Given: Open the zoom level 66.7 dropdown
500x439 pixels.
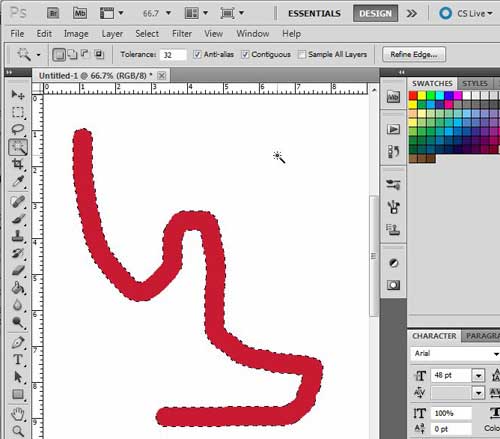Looking at the screenshot, I should coord(169,13).
